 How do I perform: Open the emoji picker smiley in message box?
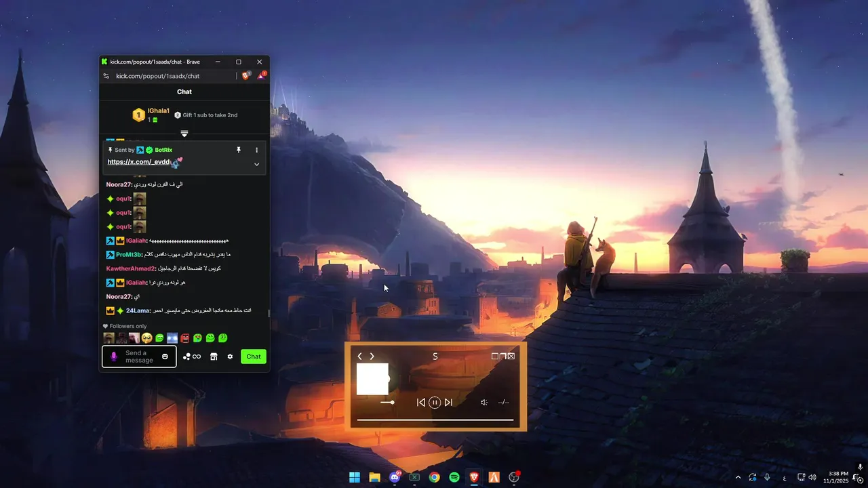(165, 357)
